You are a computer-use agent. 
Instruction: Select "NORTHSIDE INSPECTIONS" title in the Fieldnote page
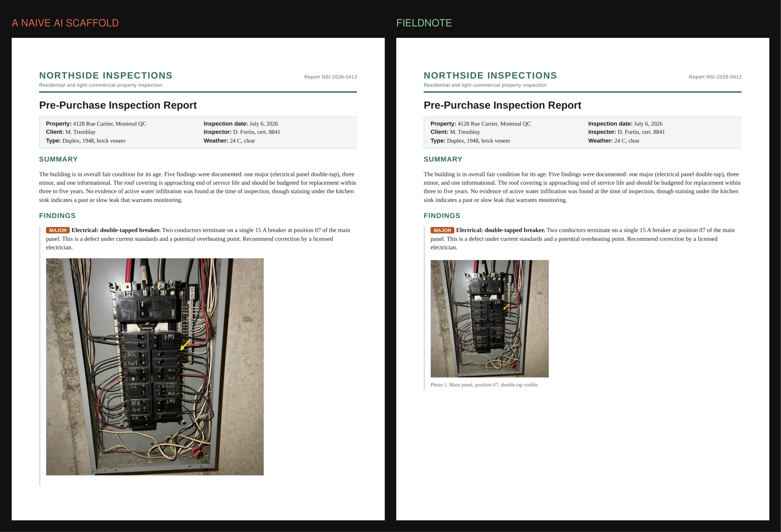coord(490,75)
